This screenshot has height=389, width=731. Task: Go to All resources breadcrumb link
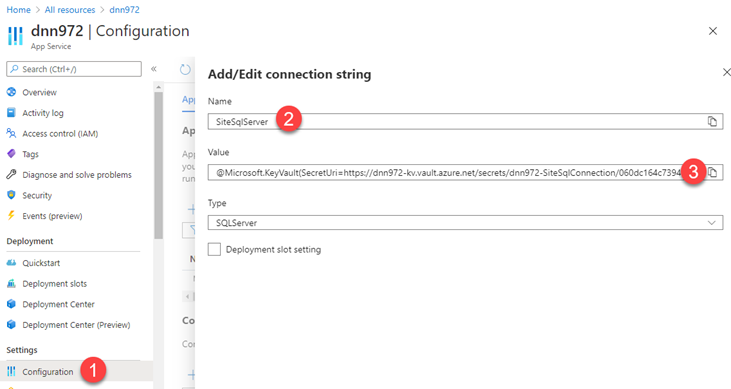point(70,10)
